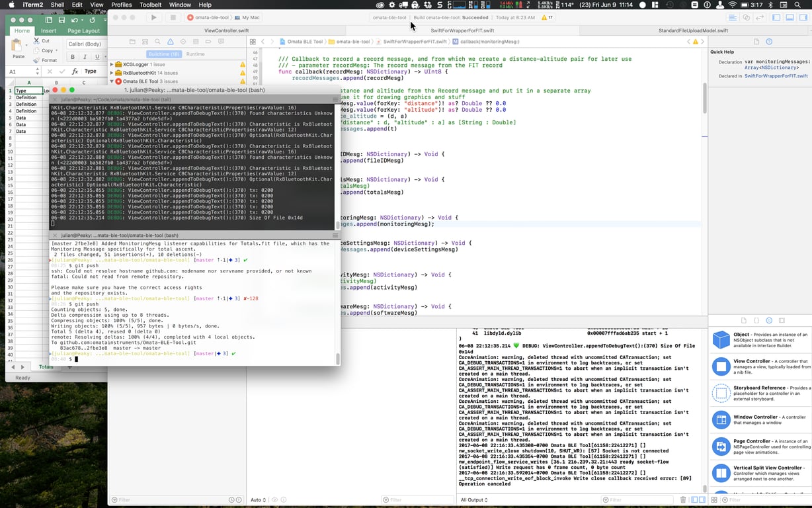Jump to next issue arrow in jump bar

click(x=703, y=42)
